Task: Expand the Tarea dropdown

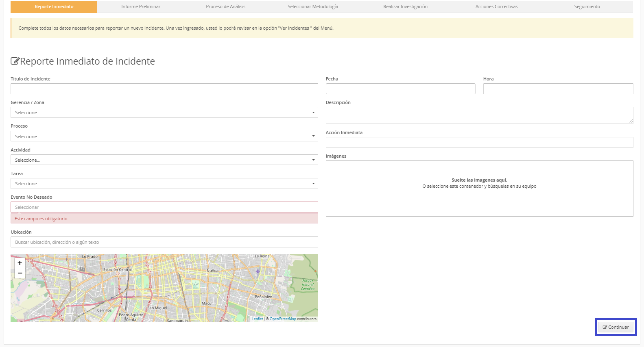Action: [164, 184]
